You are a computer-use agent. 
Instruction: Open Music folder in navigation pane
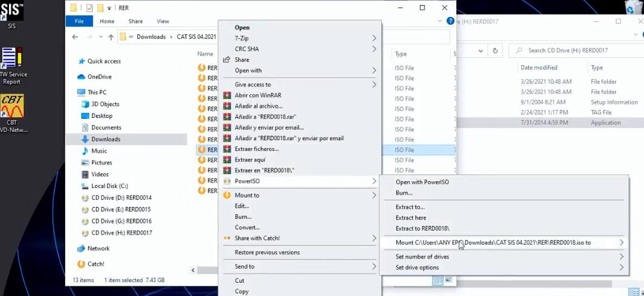[98, 150]
